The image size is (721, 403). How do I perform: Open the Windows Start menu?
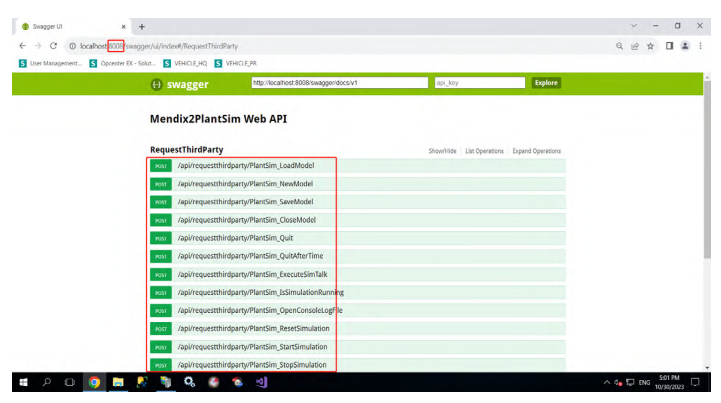23,382
